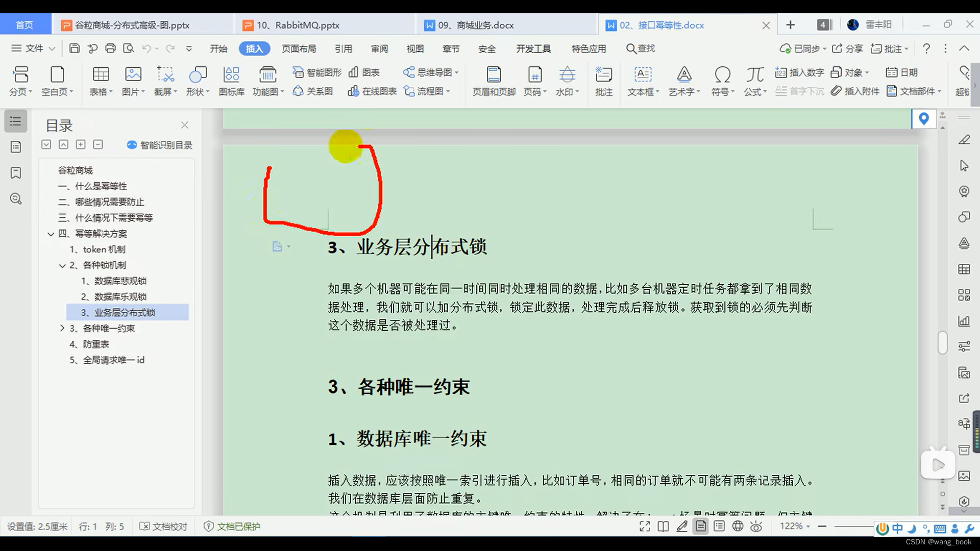Screen dimensions: 980x551
Task: Click the 智能识别目录 button
Action: click(159, 144)
